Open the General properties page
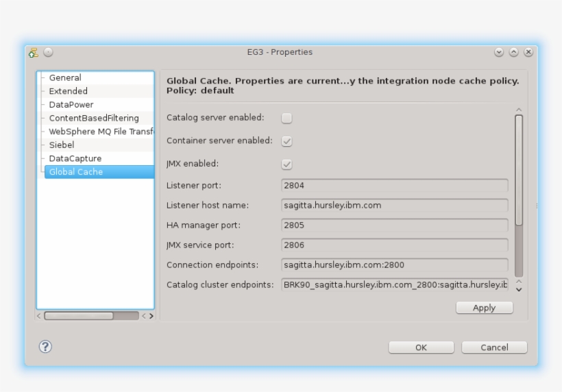This screenshot has height=392, width=562. pyautogui.click(x=65, y=78)
